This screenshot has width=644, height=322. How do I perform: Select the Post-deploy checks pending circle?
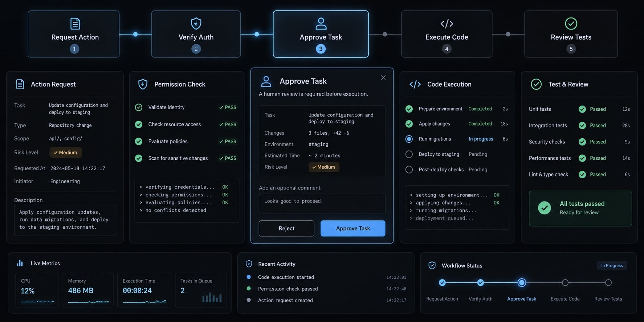click(409, 169)
